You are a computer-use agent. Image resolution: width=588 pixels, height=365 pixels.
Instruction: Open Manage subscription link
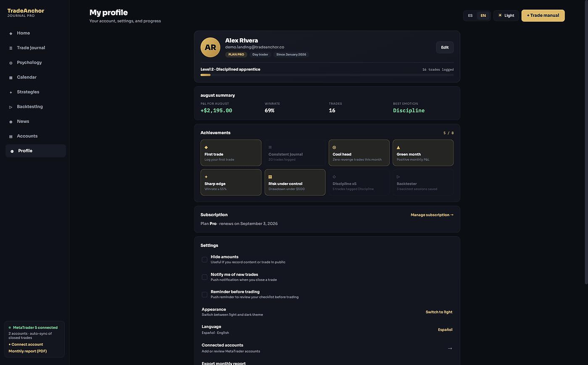(x=432, y=215)
